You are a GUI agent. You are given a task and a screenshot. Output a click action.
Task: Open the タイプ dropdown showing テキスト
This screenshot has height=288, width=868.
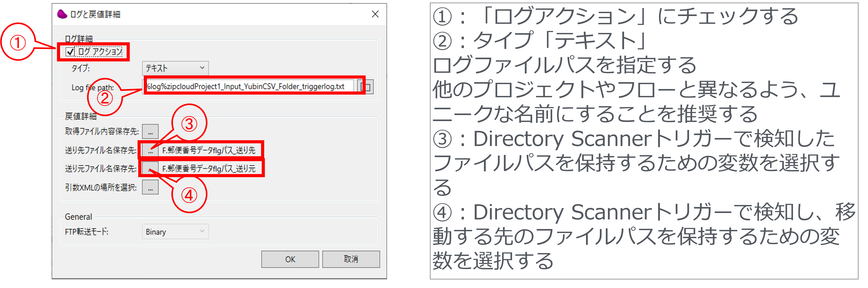coord(175,68)
